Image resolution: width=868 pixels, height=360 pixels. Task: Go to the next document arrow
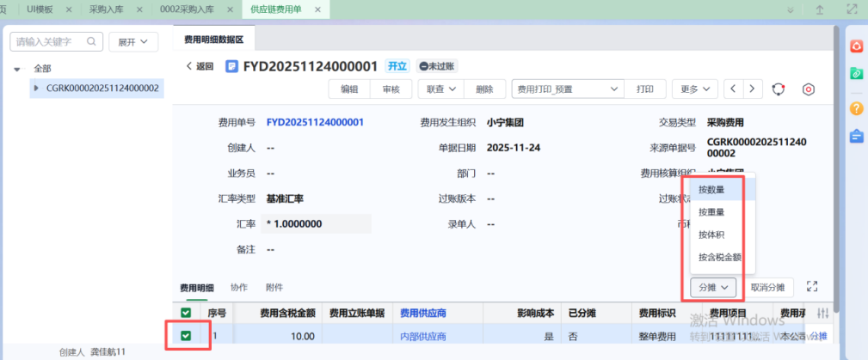tap(754, 88)
